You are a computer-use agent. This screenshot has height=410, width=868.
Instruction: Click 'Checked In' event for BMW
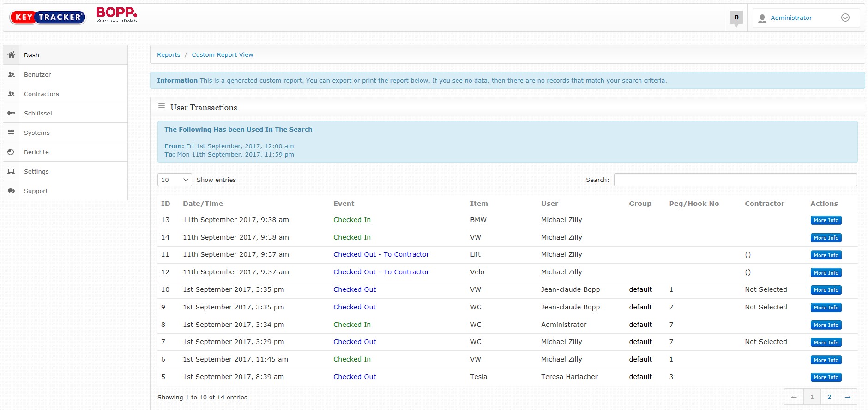tap(352, 220)
